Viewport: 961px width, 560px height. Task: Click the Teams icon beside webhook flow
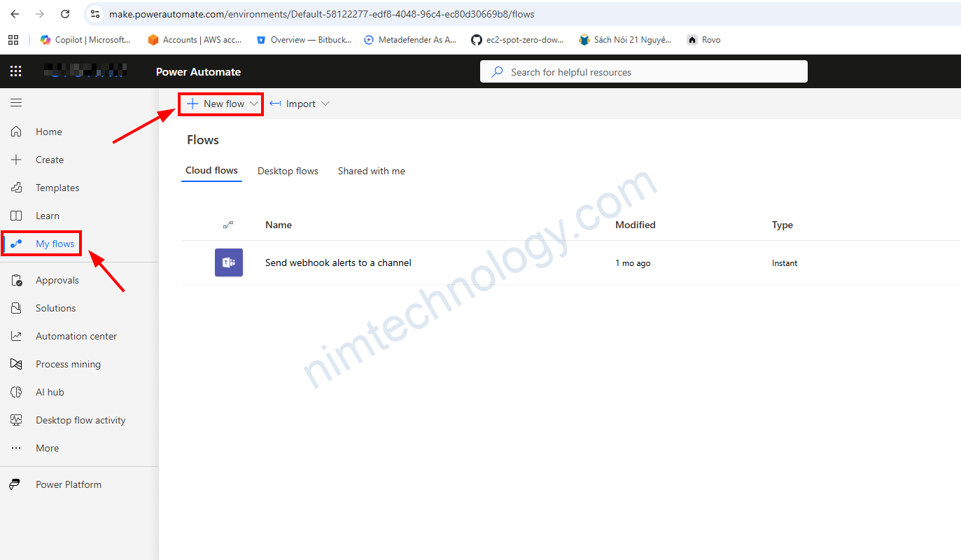pyautogui.click(x=229, y=262)
